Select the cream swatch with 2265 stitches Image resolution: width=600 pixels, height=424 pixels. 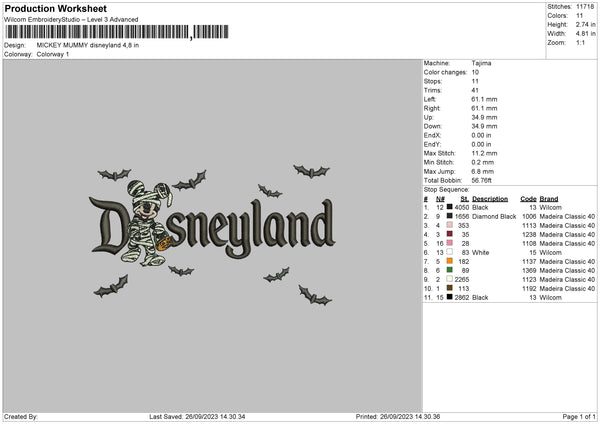[x=450, y=279]
